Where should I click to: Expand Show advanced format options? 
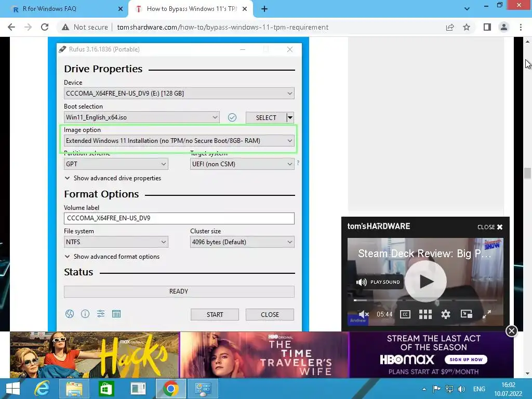click(x=112, y=257)
